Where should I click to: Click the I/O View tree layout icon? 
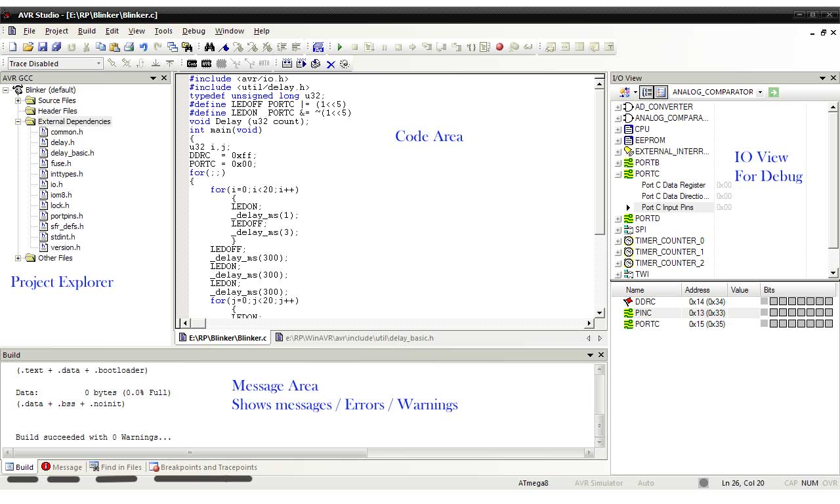click(x=647, y=92)
